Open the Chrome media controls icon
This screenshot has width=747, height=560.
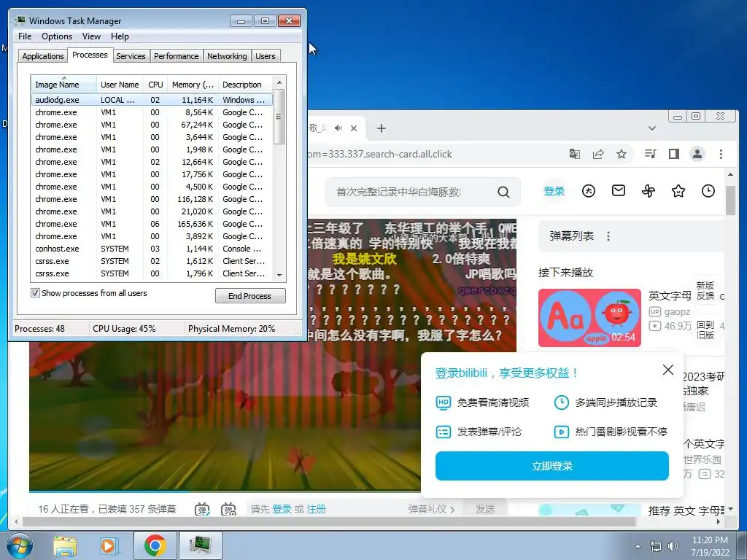tap(650, 154)
